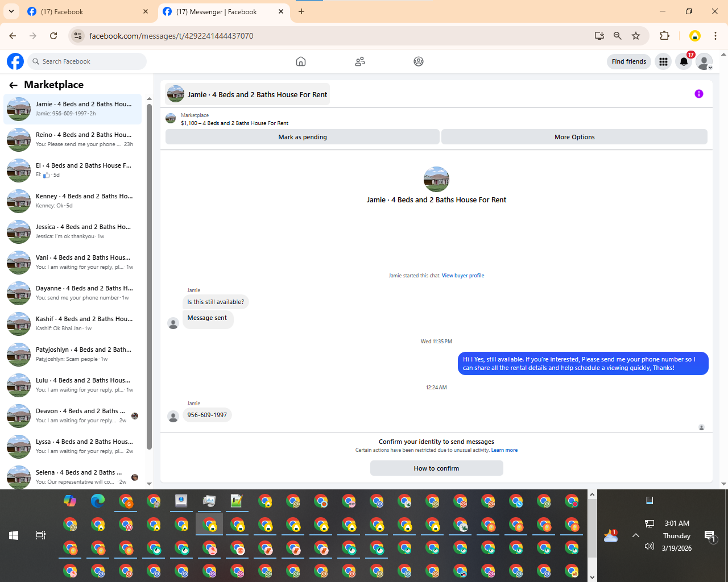Open notifications bell with 17 badge
This screenshot has width=728, height=582.
coord(684,61)
